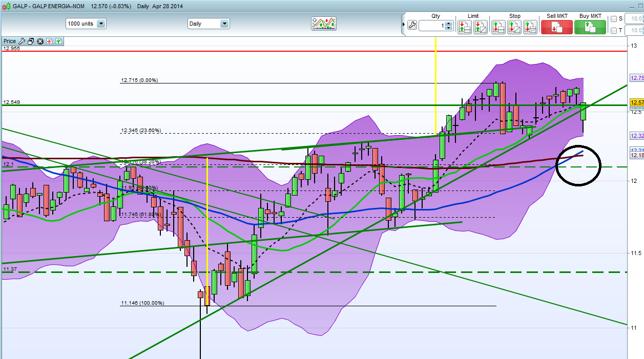The image size is (644, 359).
Task: Click the Price panel green up-arrow icon
Action: pos(58,41)
